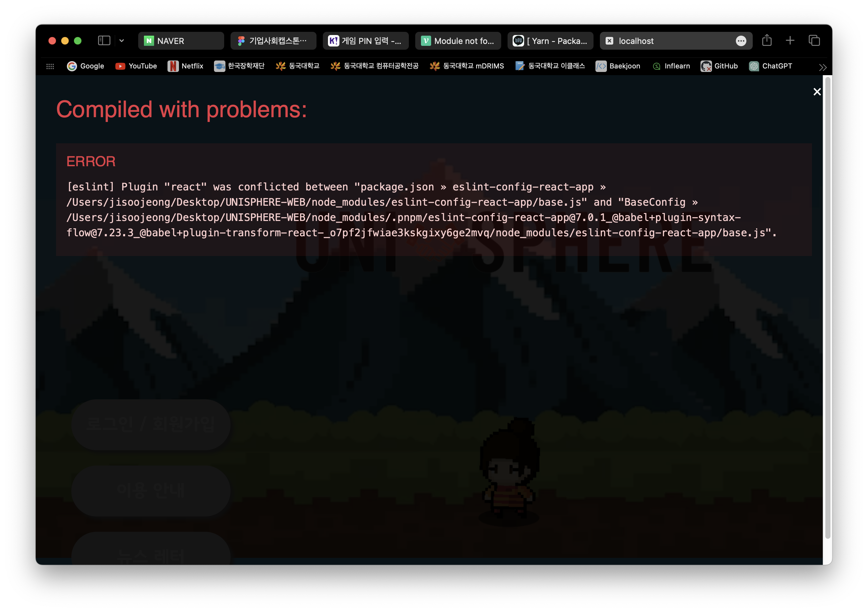Image resolution: width=868 pixels, height=612 pixels.
Task: Click the Kahoot favicon on PIN tab
Action: click(x=333, y=41)
